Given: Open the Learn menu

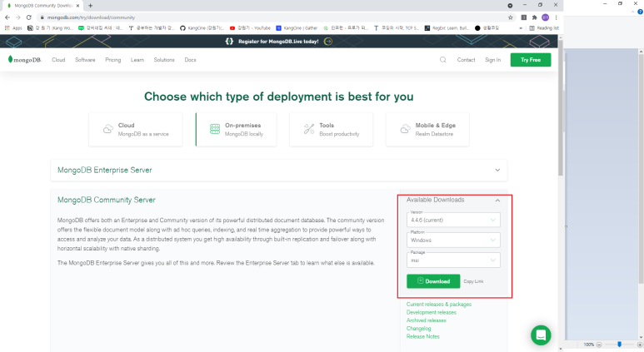Looking at the screenshot, I should (x=137, y=59).
